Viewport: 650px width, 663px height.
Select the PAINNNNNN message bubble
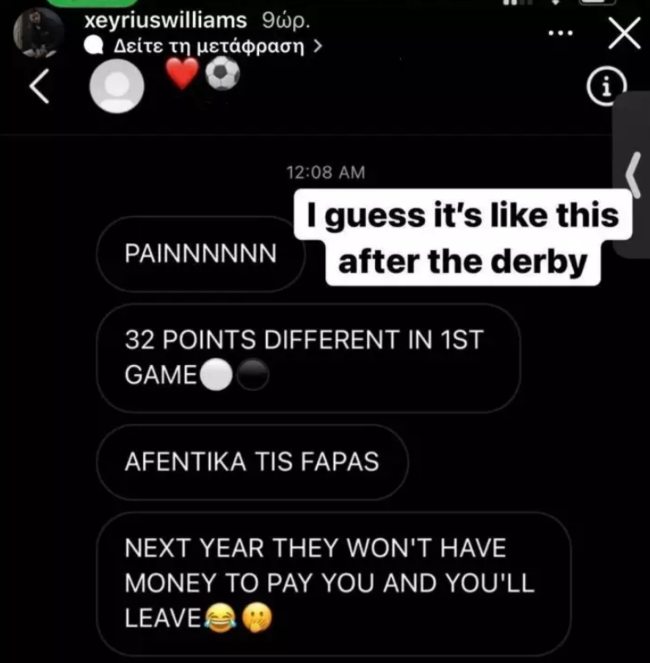pos(201,254)
